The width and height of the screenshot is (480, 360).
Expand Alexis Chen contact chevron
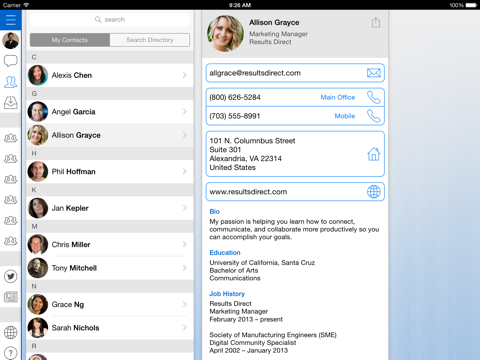(x=185, y=75)
